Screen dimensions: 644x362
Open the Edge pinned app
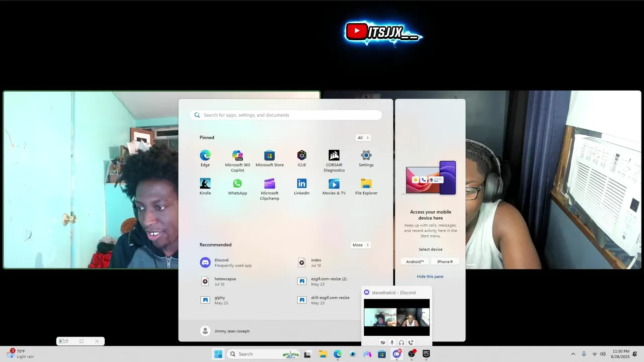(x=205, y=158)
